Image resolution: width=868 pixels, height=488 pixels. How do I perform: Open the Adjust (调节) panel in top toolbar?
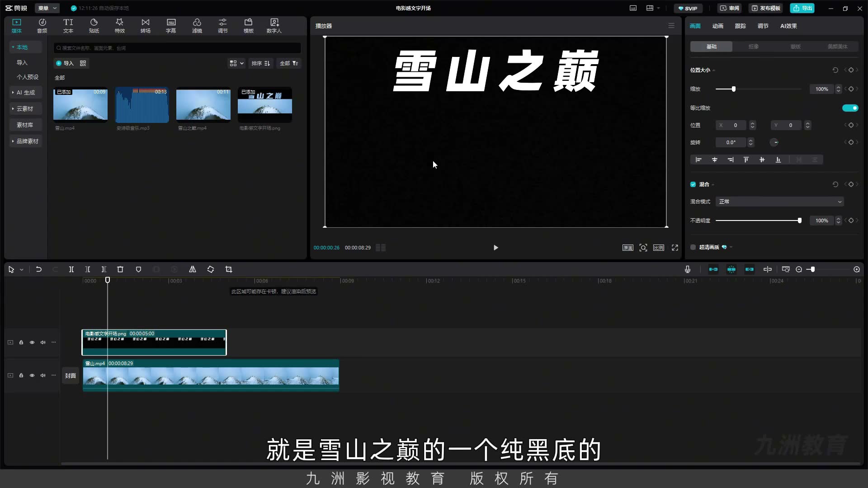[x=222, y=26]
